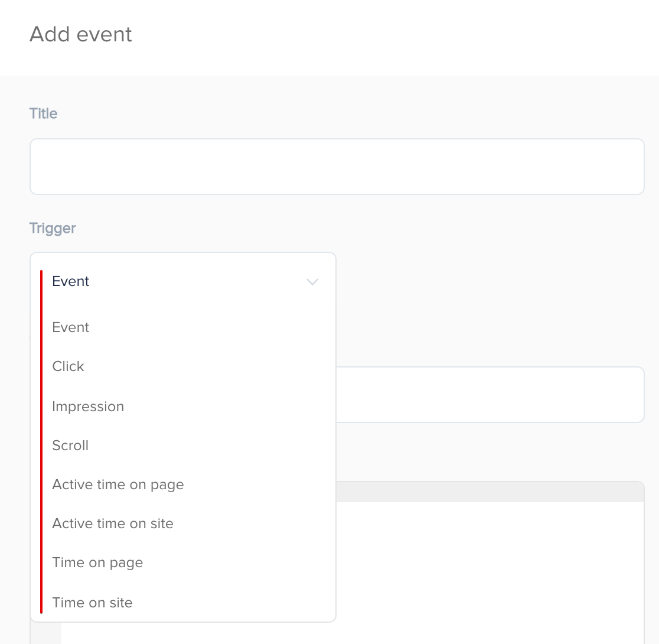Screen dimensions: 659x644
Task: Click the gray header bar of the editor
Action: pyautogui.click(x=490, y=492)
